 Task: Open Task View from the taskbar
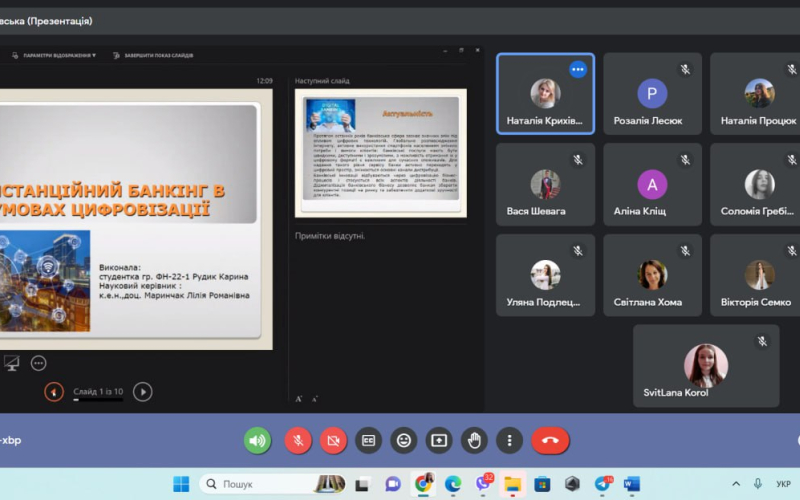[x=362, y=484]
